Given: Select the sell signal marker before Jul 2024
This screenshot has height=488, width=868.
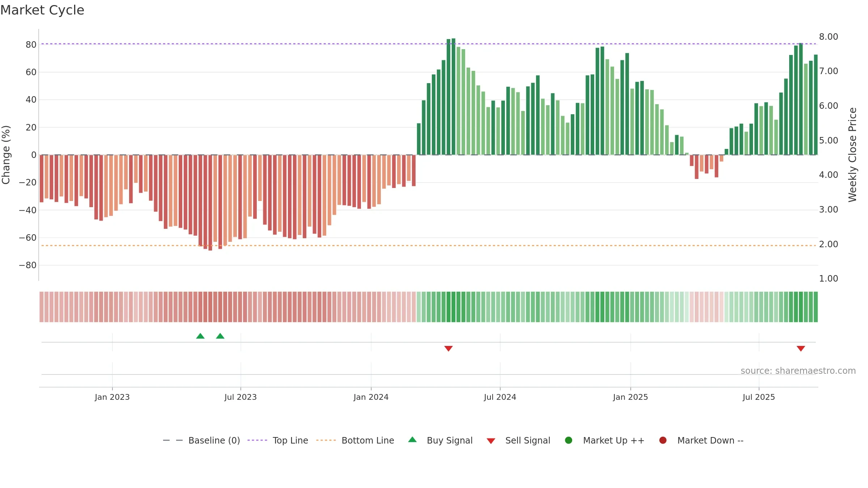Looking at the screenshot, I should point(448,348).
